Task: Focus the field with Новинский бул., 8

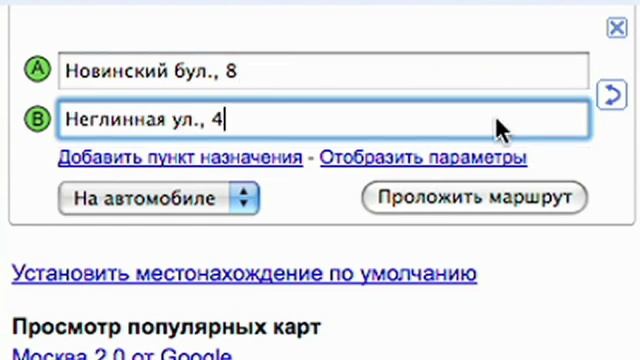Action: point(323,71)
